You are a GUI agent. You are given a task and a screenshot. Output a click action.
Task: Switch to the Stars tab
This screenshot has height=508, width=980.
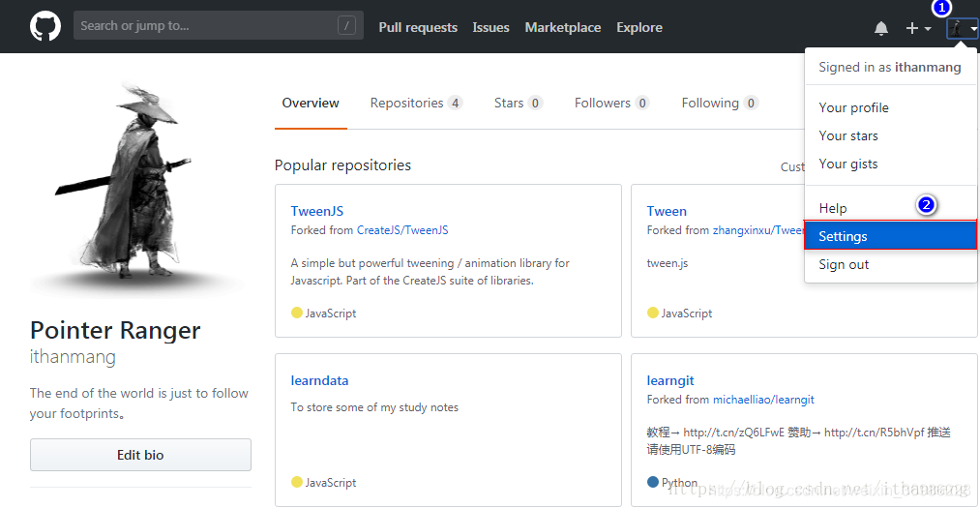coord(519,104)
